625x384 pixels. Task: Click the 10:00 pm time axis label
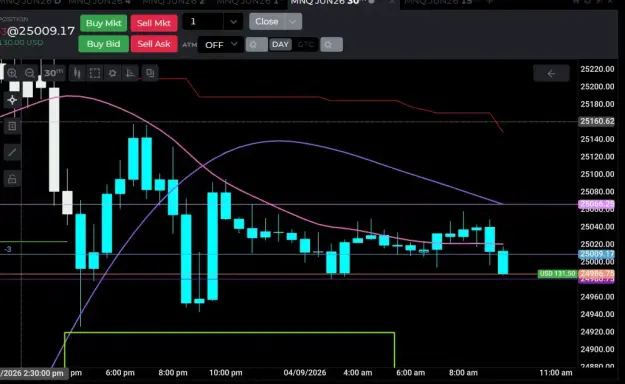point(226,373)
